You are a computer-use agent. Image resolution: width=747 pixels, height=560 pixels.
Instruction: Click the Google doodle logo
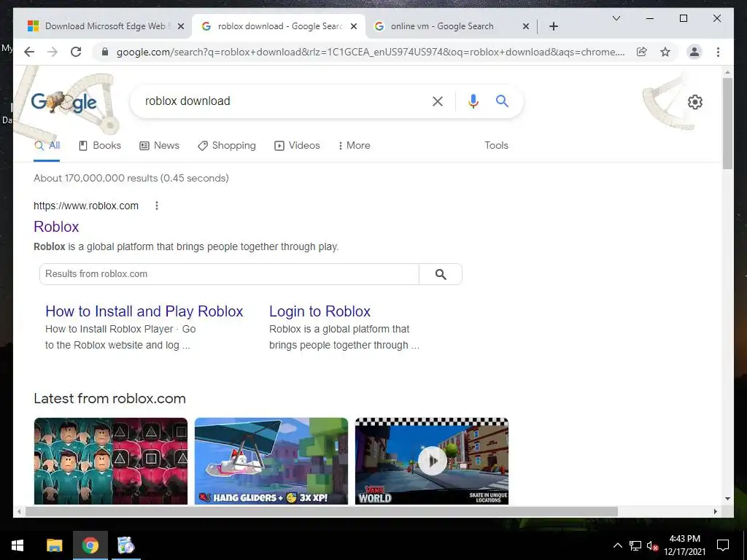point(64,101)
